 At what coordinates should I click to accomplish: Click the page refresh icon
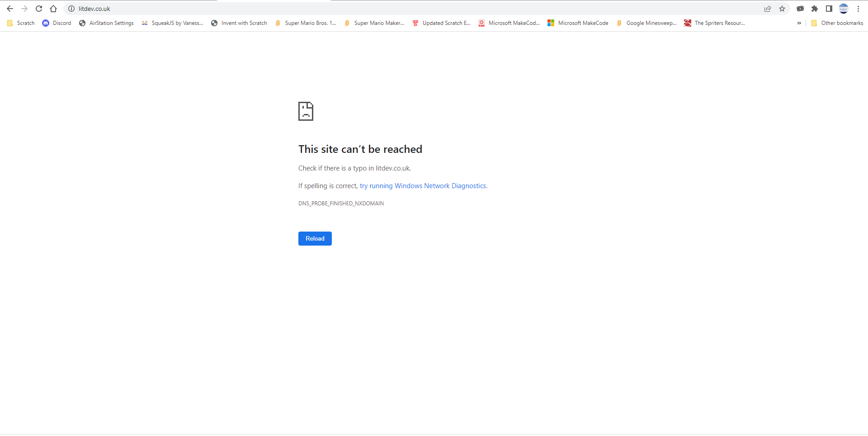(x=39, y=8)
